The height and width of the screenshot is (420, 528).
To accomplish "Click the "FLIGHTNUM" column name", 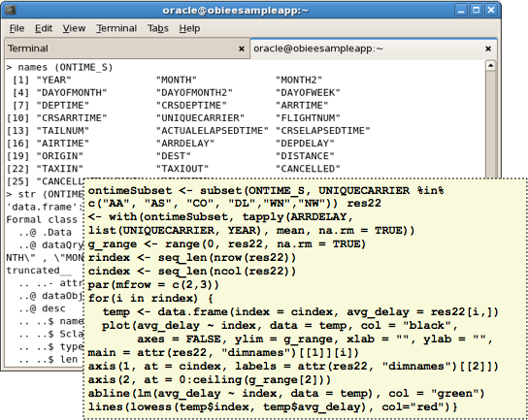I will [x=308, y=118].
